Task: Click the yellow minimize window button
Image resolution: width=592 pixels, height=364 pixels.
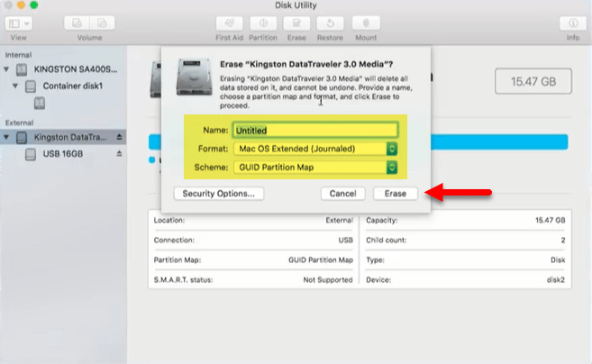Action: tap(21, 5)
